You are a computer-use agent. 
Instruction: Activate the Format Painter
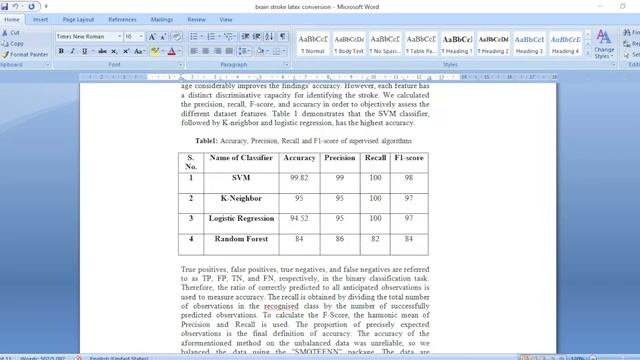pyautogui.click(x=24, y=54)
